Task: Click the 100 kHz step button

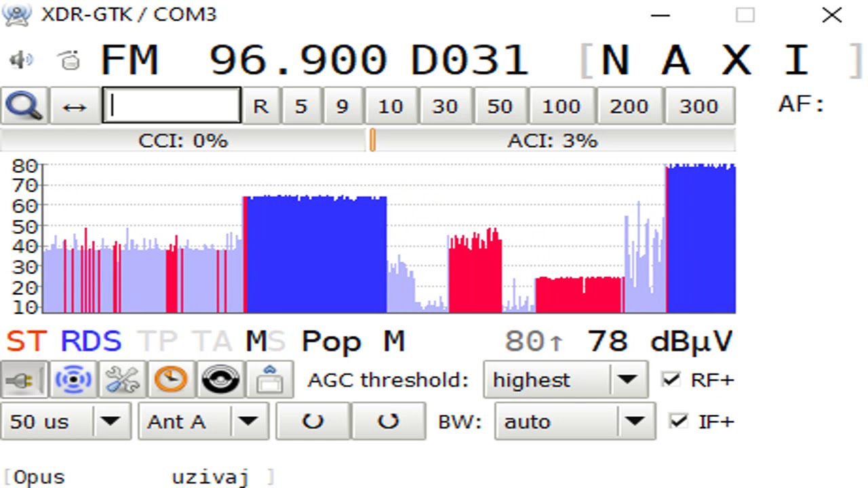Action: (561, 106)
